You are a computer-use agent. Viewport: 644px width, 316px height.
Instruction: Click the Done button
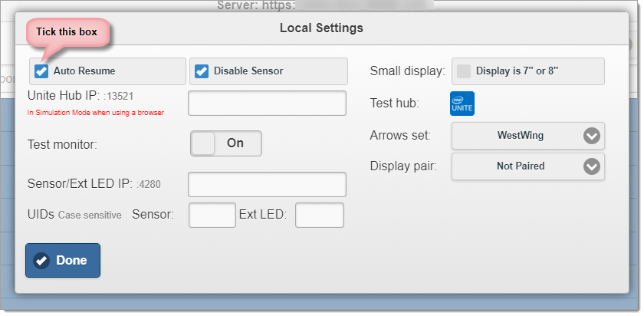[x=63, y=261]
